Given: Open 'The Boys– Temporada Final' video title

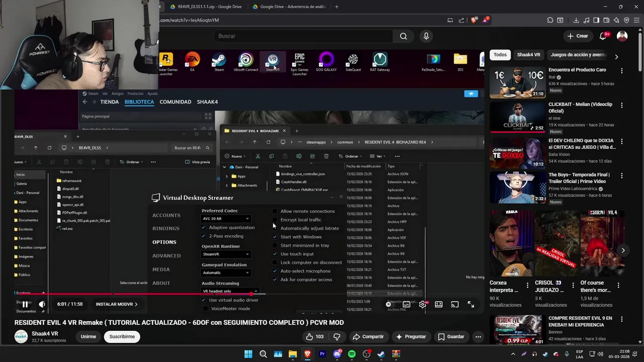Looking at the screenshot, I should 579,178.
